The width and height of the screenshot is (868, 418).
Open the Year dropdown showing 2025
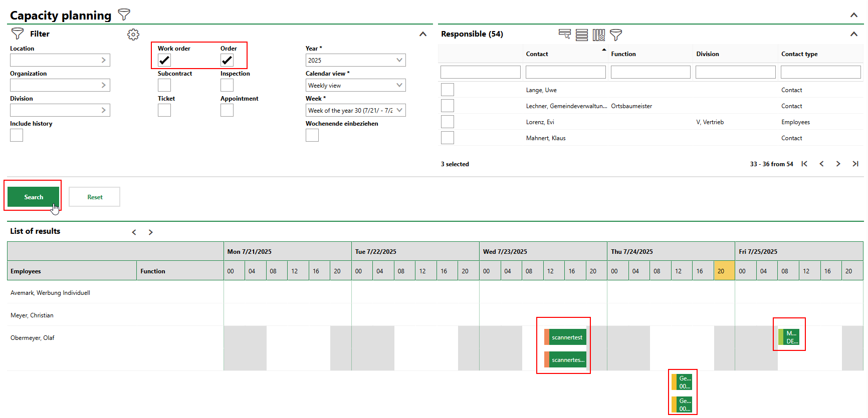pos(356,60)
